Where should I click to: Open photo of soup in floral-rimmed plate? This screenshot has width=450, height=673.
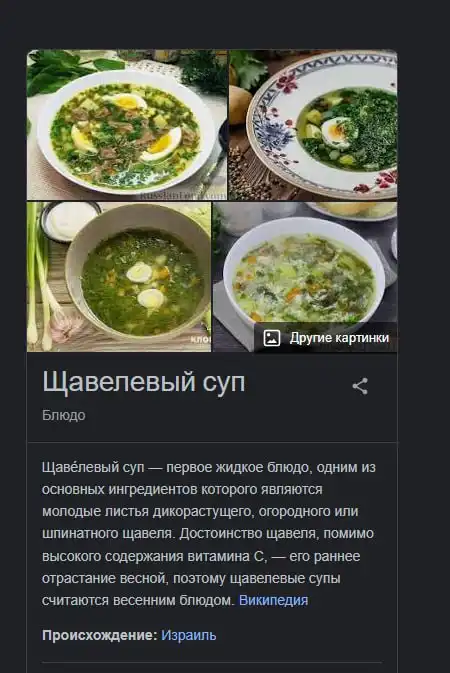tap(313, 125)
